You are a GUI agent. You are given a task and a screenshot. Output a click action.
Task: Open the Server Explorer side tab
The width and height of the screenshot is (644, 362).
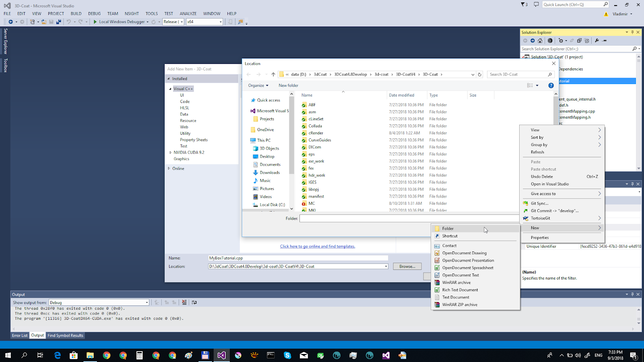click(x=6, y=41)
